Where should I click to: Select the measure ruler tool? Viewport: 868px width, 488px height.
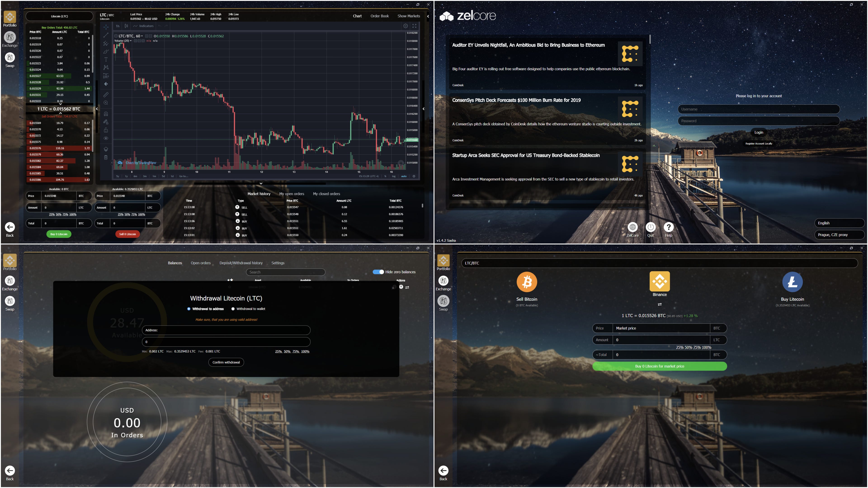(106, 95)
